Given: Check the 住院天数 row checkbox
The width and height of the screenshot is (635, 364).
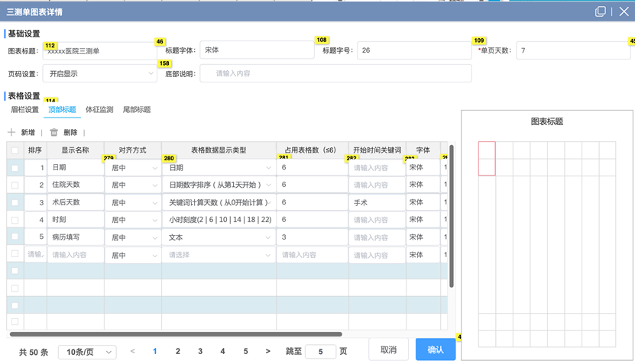Looking at the screenshot, I should (15, 185).
